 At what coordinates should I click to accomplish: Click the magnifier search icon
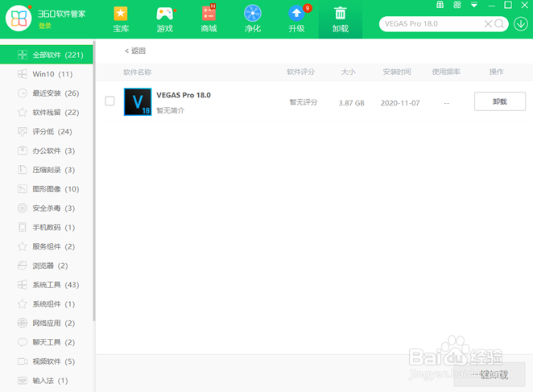pyautogui.click(x=499, y=24)
